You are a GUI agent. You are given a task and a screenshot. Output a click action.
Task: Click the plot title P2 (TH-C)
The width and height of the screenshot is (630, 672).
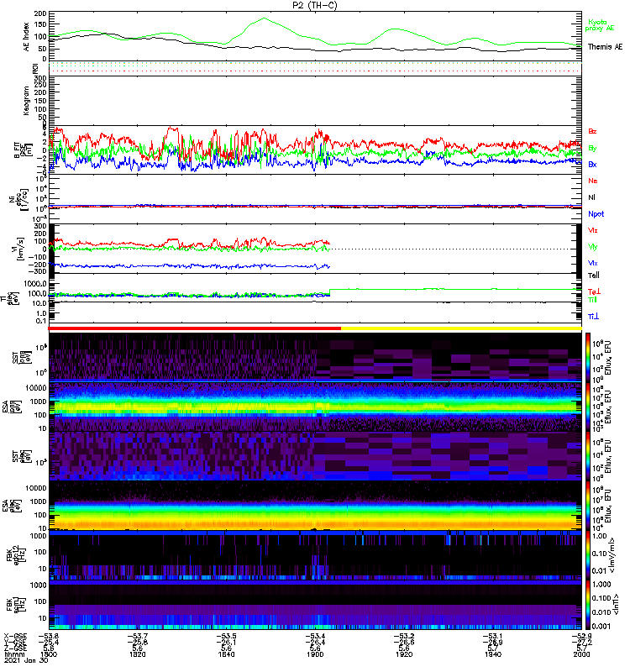[315, 6]
